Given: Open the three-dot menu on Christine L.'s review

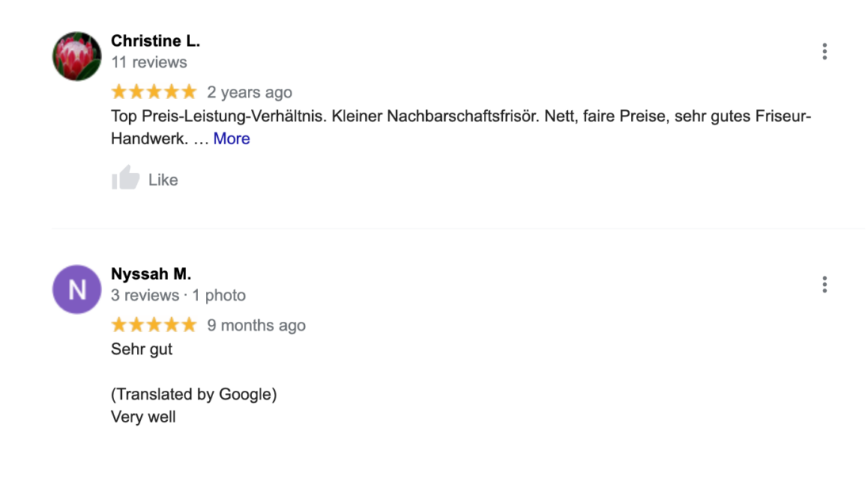Looking at the screenshot, I should coord(824,52).
